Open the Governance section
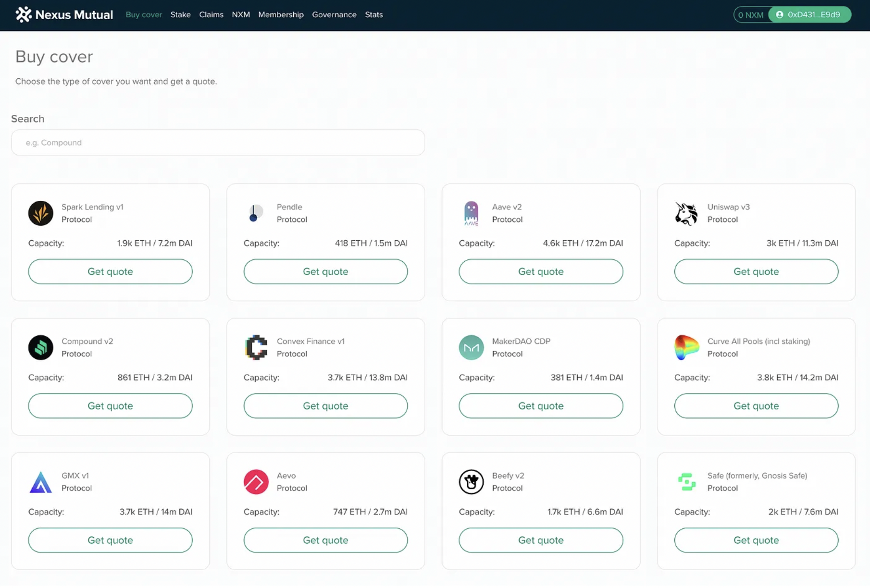The image size is (870, 588). 334,14
